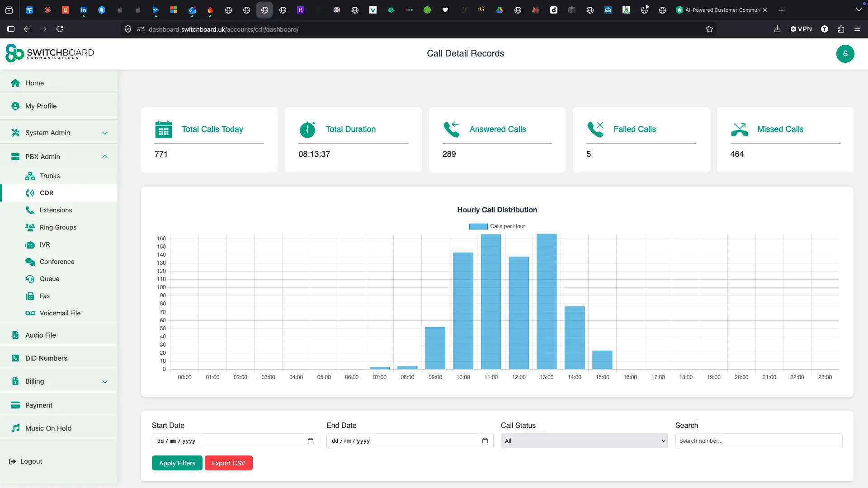Open My Profile page
This screenshot has width=868, height=488.
(x=59, y=106)
